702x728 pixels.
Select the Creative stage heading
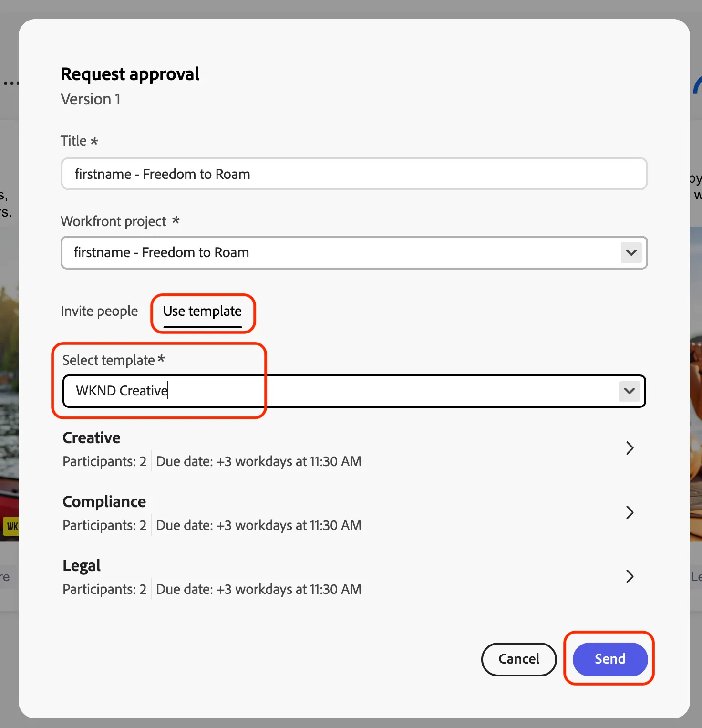point(92,437)
